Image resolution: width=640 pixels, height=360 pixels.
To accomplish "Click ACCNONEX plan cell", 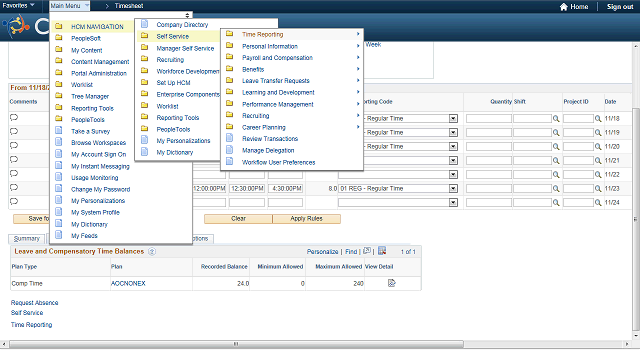I will tap(128, 283).
